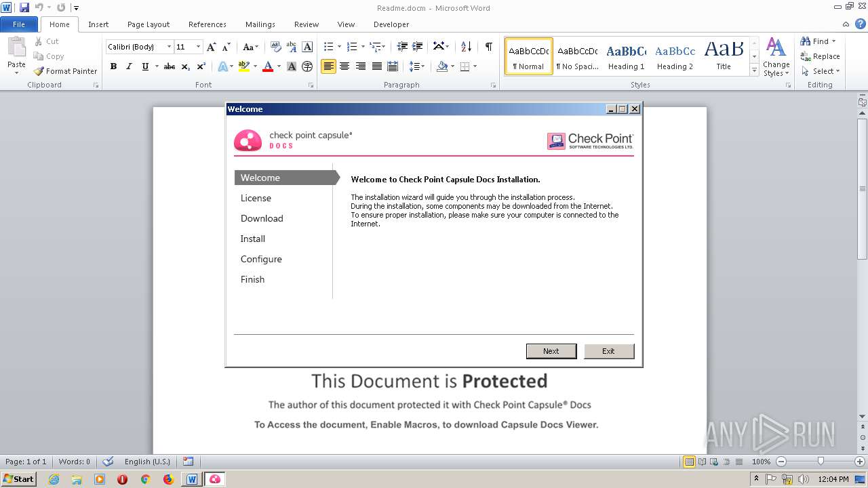The height and width of the screenshot is (488, 868).
Task: Select License step in wizard sidebar
Action: point(256,198)
